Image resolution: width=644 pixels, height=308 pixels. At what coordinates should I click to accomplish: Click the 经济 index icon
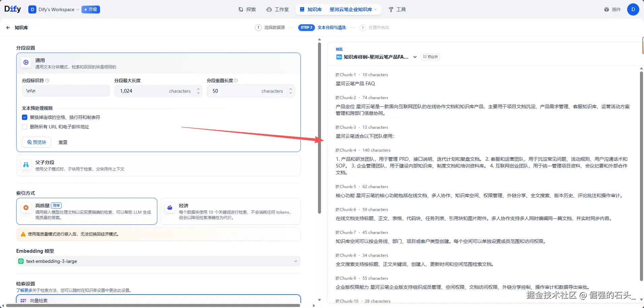(170, 208)
